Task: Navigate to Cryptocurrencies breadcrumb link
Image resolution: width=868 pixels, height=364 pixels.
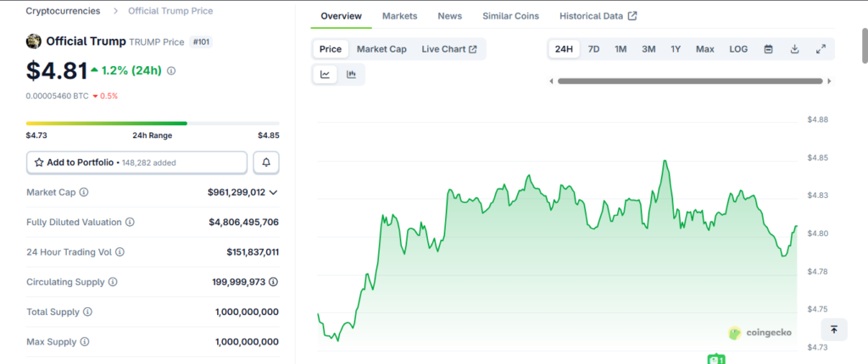Action: pyautogui.click(x=63, y=11)
